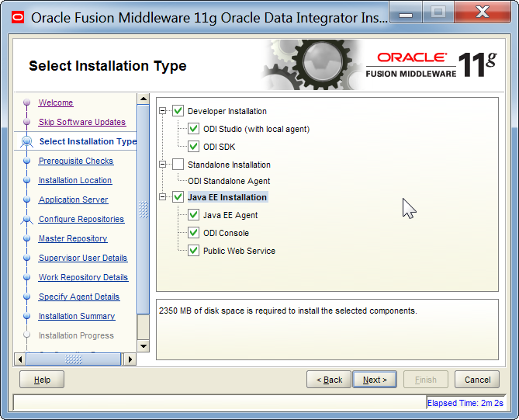Click the disk space required message text
This screenshot has height=420, width=519.
(x=288, y=311)
